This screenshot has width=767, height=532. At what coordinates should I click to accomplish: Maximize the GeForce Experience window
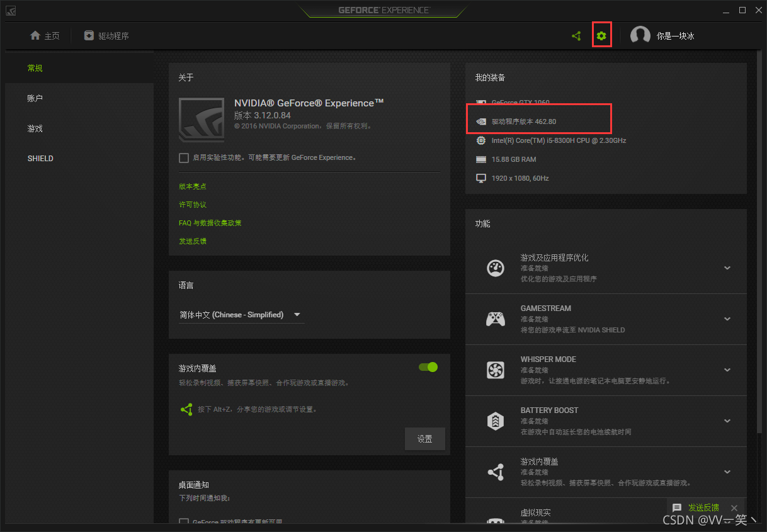coord(742,10)
